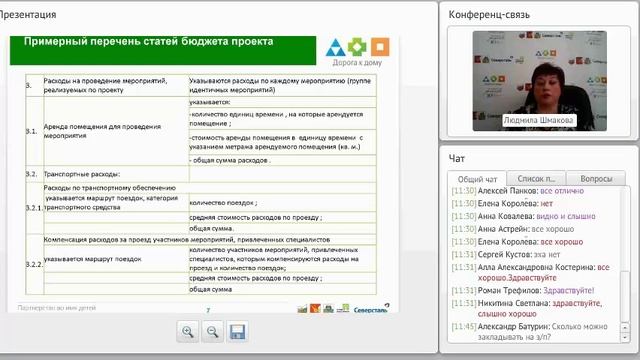Screen dimensions: 640x360
Task: Click the Дорога к дому logo on slide
Action: tap(358, 52)
